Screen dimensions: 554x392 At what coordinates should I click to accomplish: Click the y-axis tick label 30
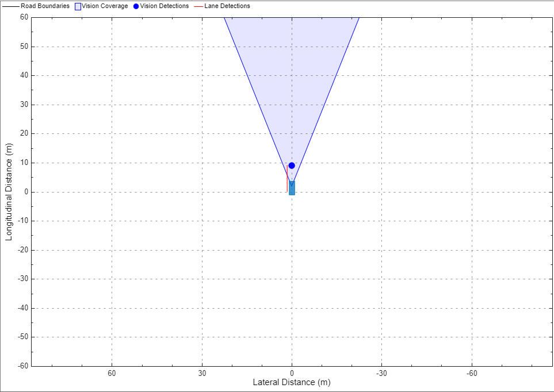[x=24, y=105]
